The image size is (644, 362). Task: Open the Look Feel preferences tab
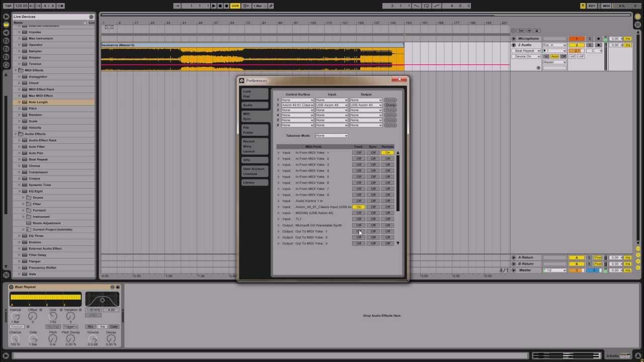(254, 94)
